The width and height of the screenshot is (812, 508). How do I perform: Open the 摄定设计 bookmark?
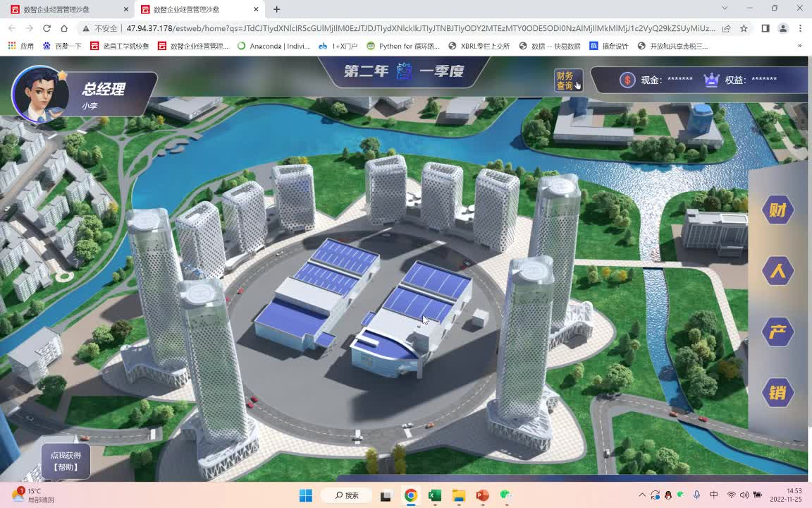click(x=609, y=46)
